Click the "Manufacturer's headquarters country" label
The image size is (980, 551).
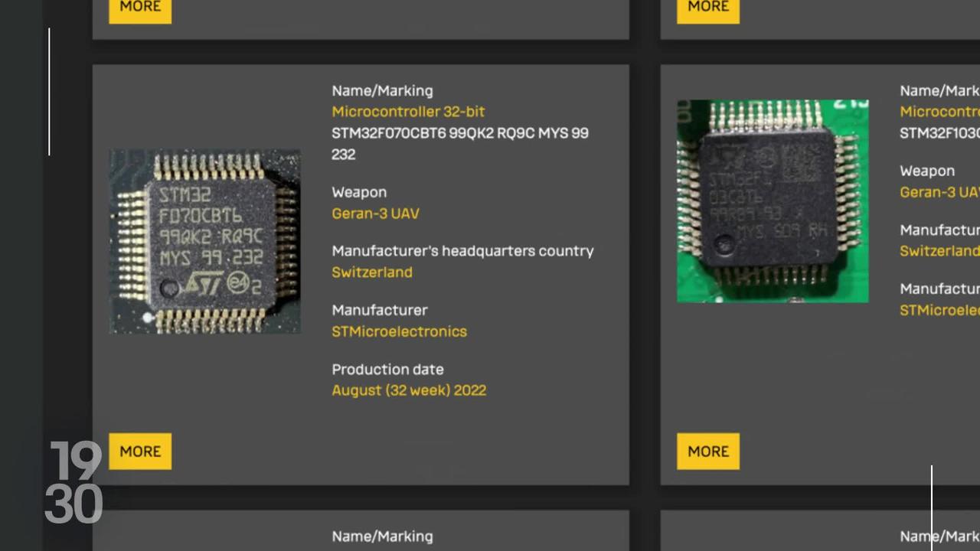462,251
